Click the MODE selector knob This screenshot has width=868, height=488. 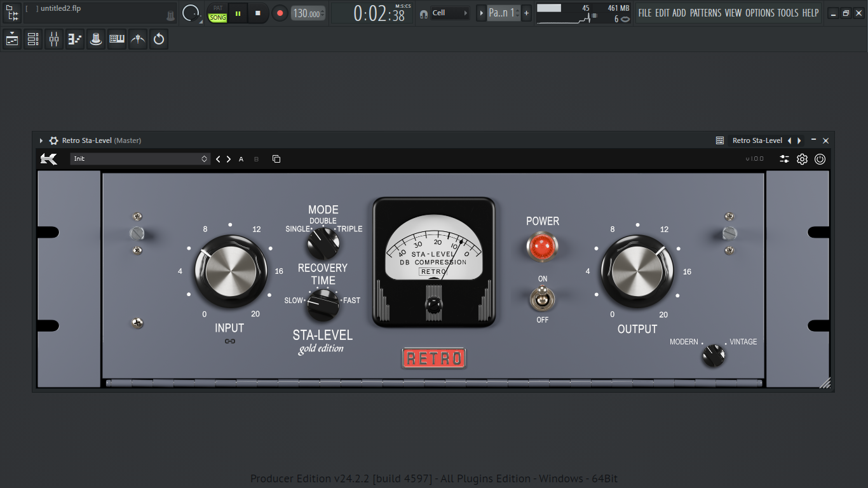pyautogui.click(x=323, y=243)
